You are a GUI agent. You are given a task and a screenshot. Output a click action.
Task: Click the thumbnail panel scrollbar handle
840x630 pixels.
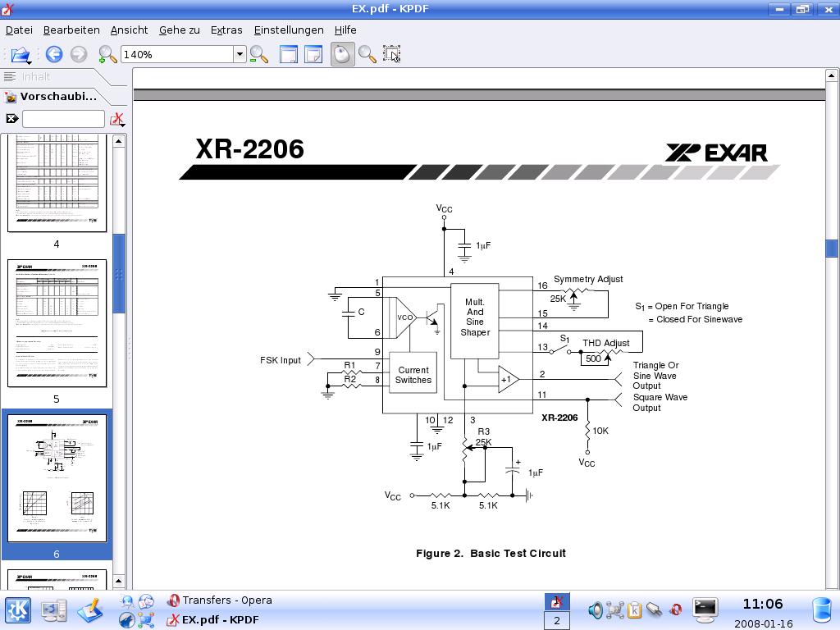coord(119,273)
